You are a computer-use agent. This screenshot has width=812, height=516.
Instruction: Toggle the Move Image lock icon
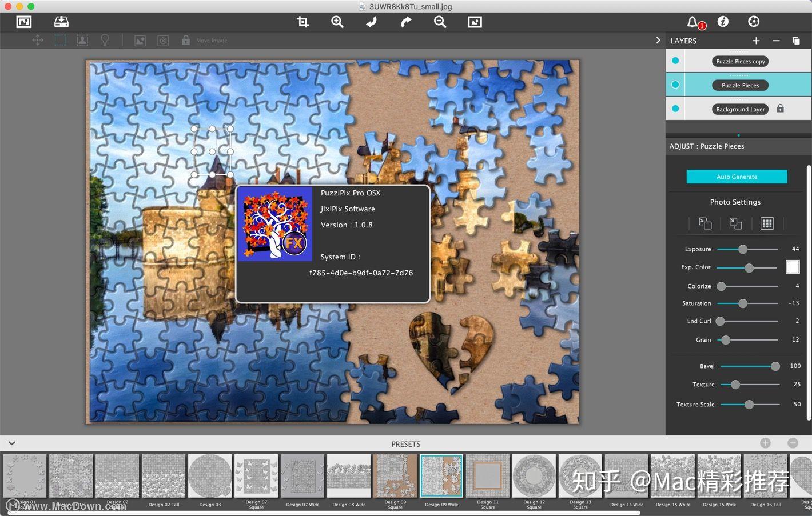coord(186,40)
